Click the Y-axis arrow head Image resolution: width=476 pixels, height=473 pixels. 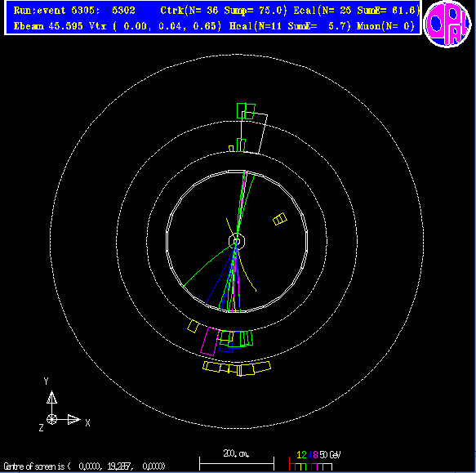[x=52, y=397]
